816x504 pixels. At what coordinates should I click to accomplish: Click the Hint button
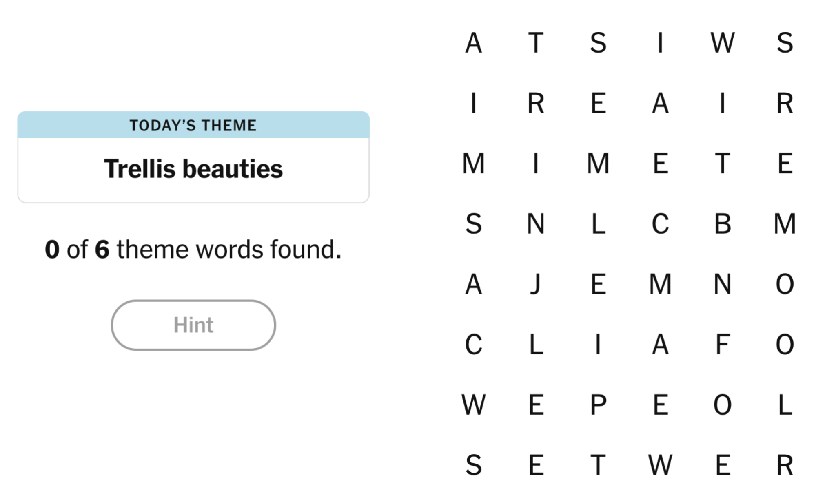coord(193,325)
